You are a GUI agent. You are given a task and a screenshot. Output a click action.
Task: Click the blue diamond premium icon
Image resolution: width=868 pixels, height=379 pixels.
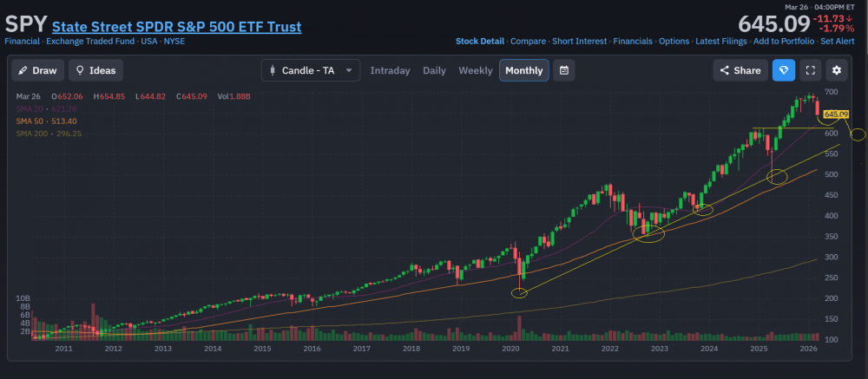[x=784, y=70]
